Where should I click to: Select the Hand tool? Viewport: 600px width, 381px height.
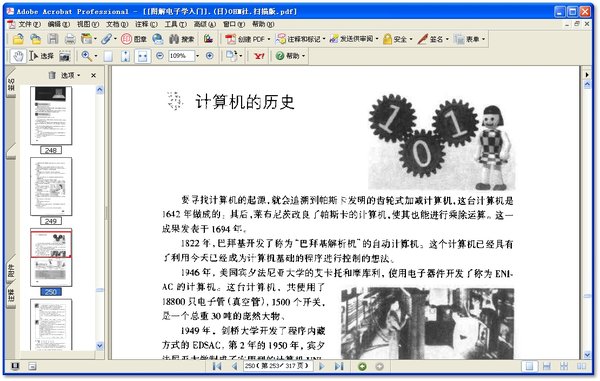click(x=18, y=56)
